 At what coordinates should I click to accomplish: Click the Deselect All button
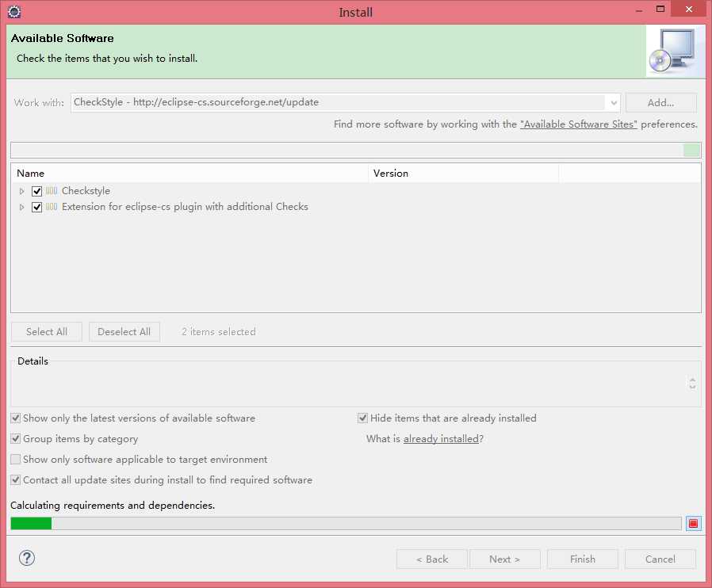(124, 332)
